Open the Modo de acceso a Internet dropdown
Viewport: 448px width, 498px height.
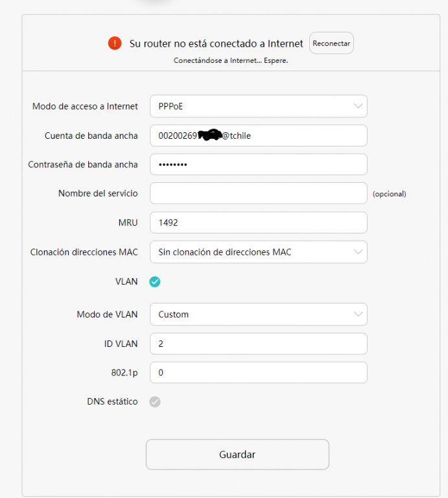coord(258,106)
